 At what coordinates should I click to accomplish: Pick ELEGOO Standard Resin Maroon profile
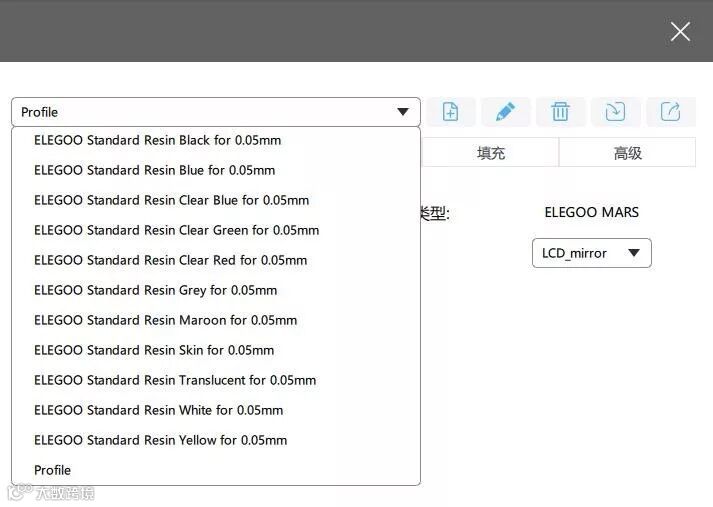pyautogui.click(x=216, y=320)
